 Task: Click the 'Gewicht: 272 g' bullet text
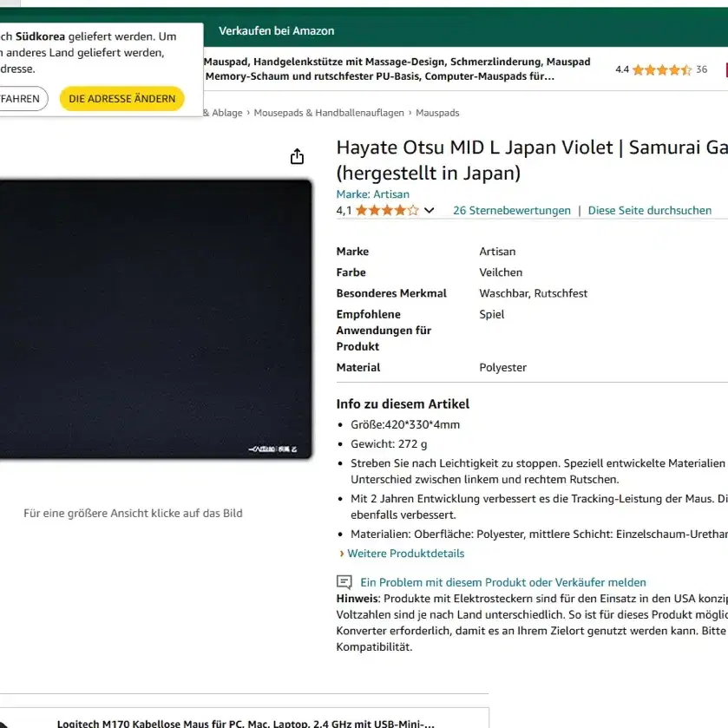pyautogui.click(x=389, y=444)
